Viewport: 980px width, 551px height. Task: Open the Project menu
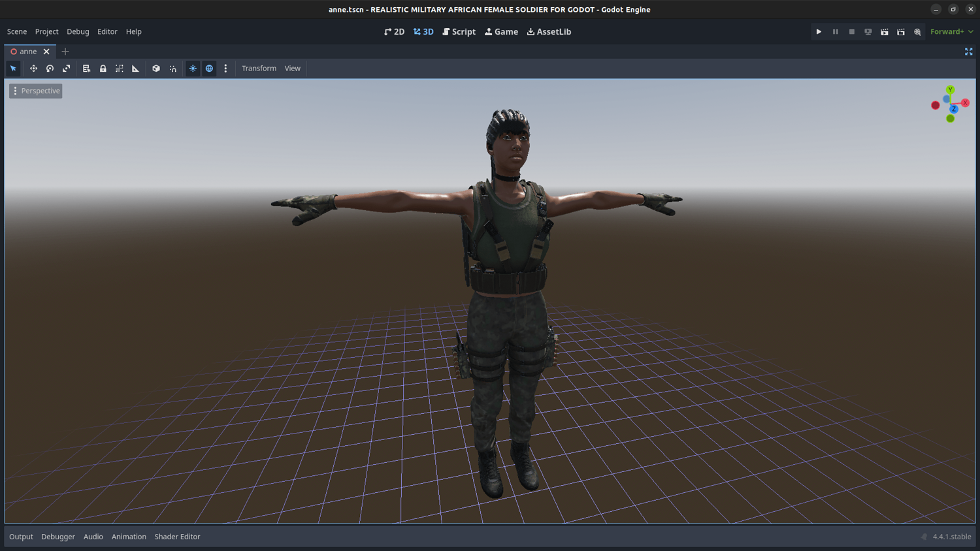pos(46,31)
